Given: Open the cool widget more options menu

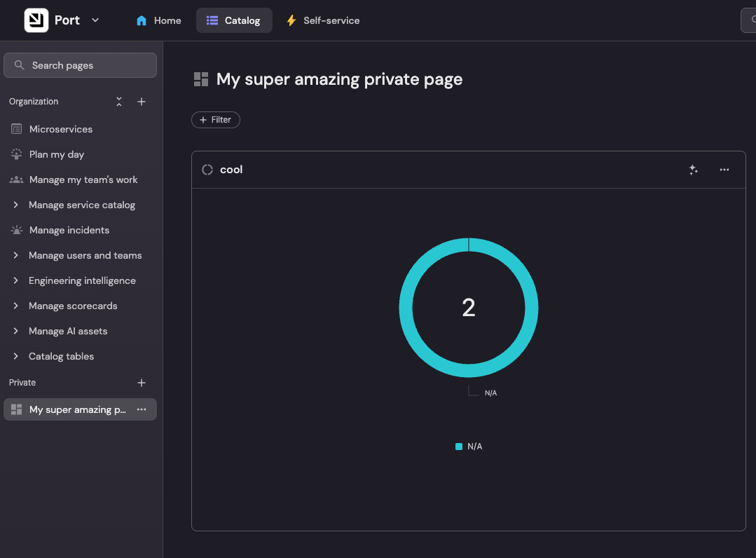Looking at the screenshot, I should point(724,170).
